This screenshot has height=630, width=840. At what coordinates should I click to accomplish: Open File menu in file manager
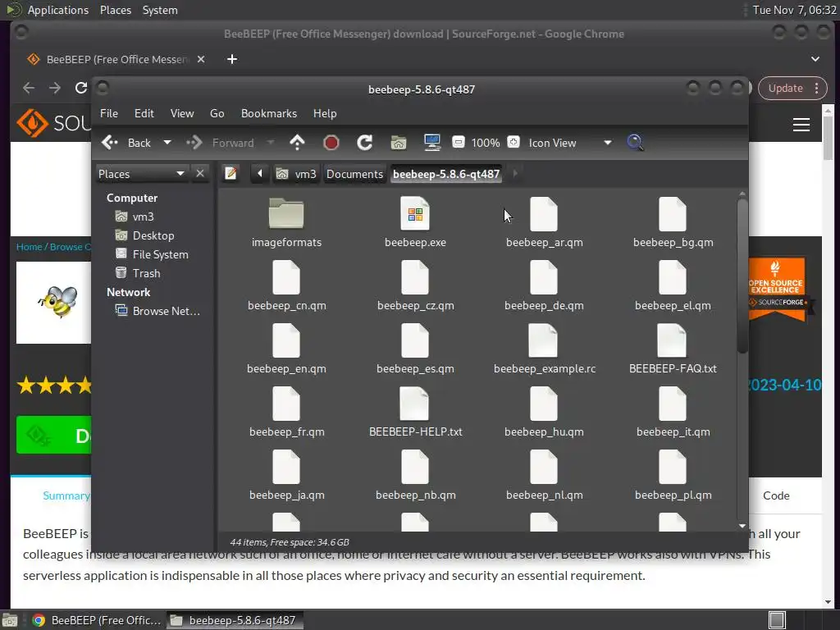109,113
